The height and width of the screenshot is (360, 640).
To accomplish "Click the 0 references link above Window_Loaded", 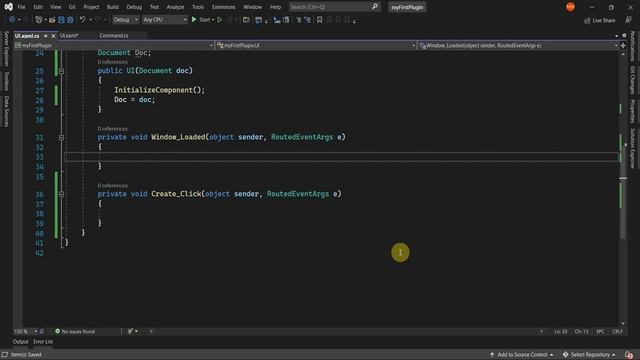I will pyautogui.click(x=112, y=129).
